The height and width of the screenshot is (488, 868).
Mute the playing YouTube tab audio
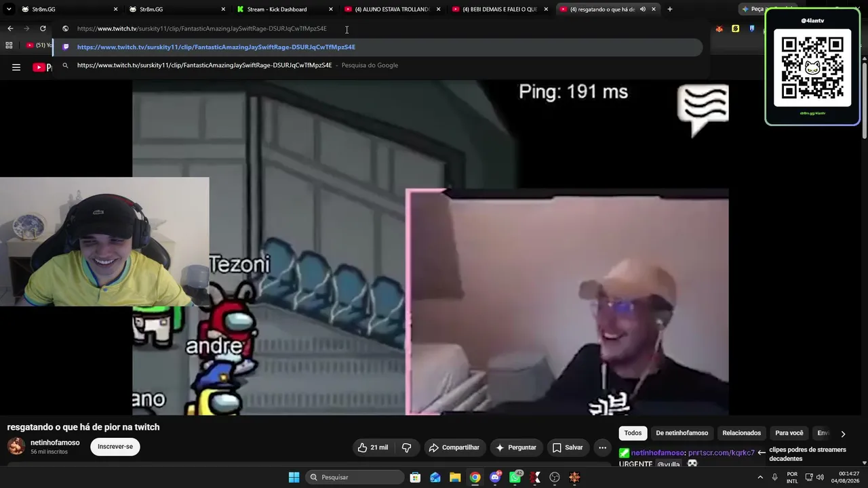tap(642, 9)
